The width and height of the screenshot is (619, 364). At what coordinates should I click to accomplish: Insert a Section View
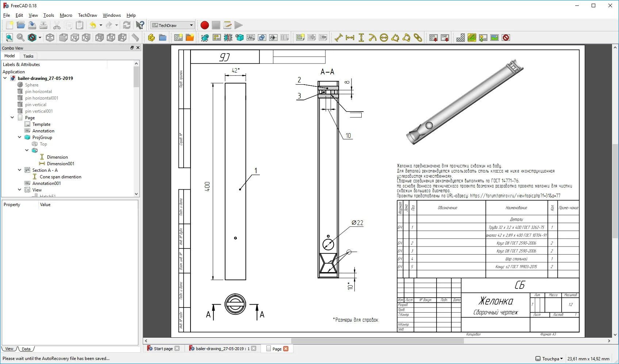click(228, 38)
